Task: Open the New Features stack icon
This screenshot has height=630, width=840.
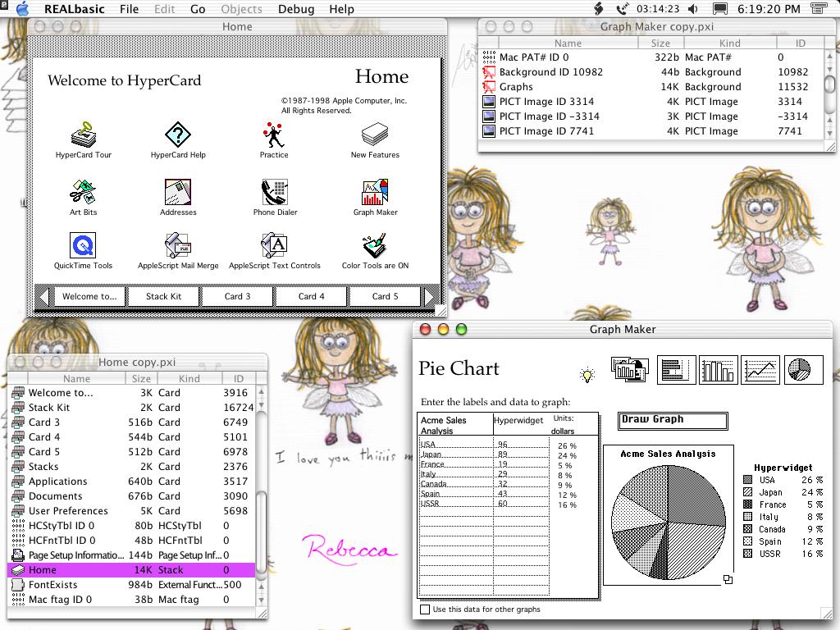Action: pos(375,134)
